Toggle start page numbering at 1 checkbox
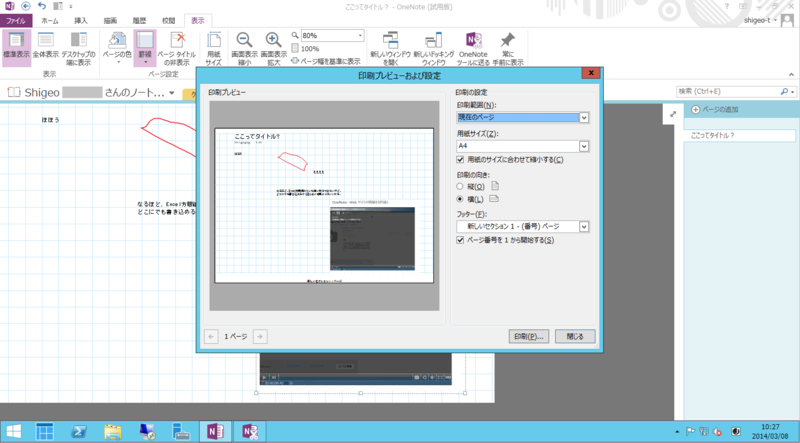The image size is (800, 443). point(460,240)
